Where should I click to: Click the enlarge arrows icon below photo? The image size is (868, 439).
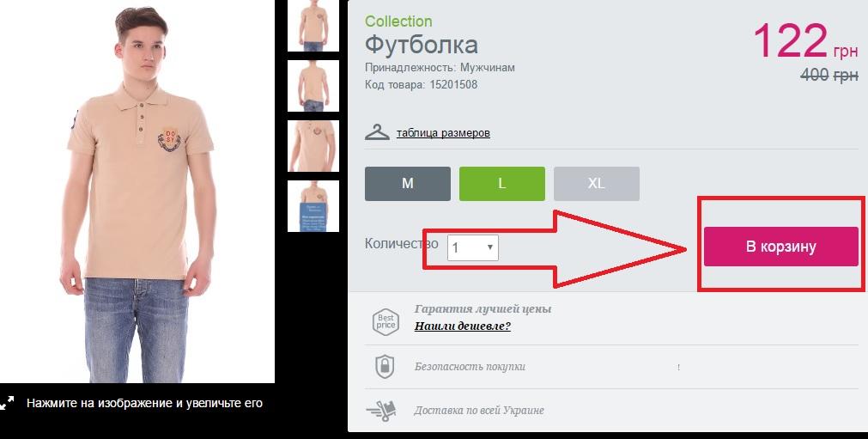(7, 403)
